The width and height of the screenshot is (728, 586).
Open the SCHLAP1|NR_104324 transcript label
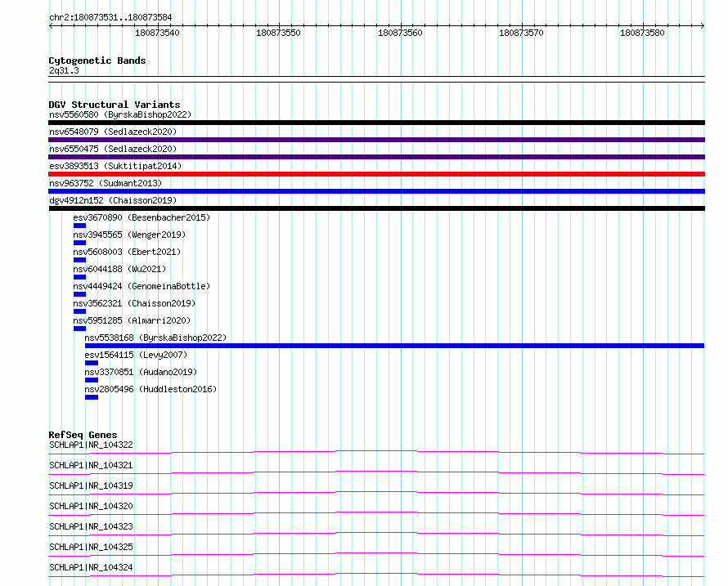pos(91,567)
